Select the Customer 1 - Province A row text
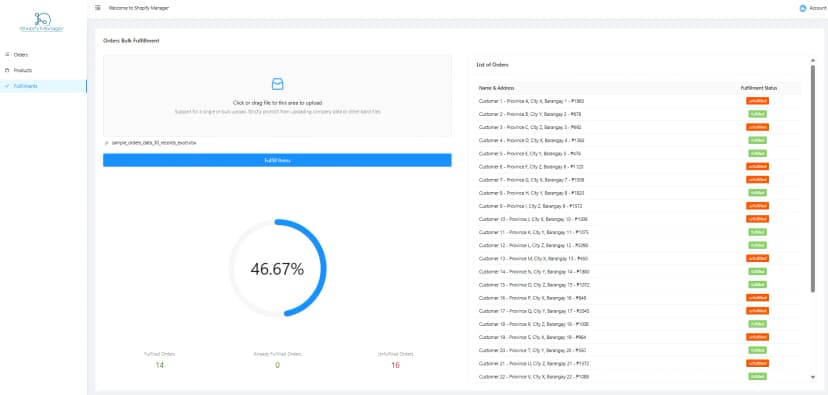This screenshot has width=828, height=395. pos(531,101)
